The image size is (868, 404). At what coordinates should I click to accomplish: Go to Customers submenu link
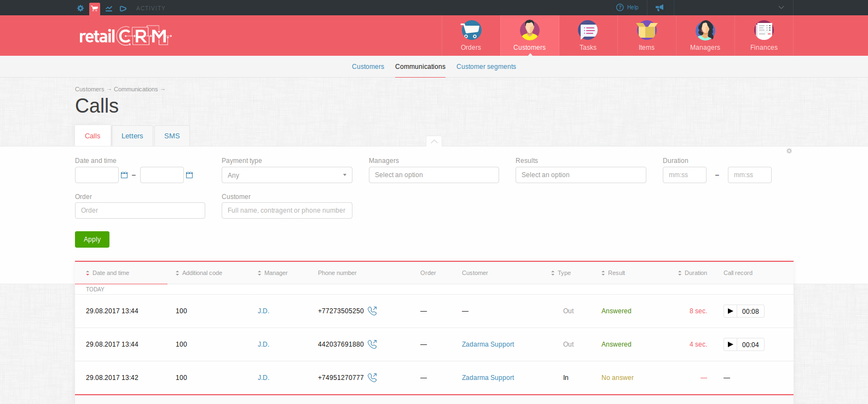tap(368, 67)
